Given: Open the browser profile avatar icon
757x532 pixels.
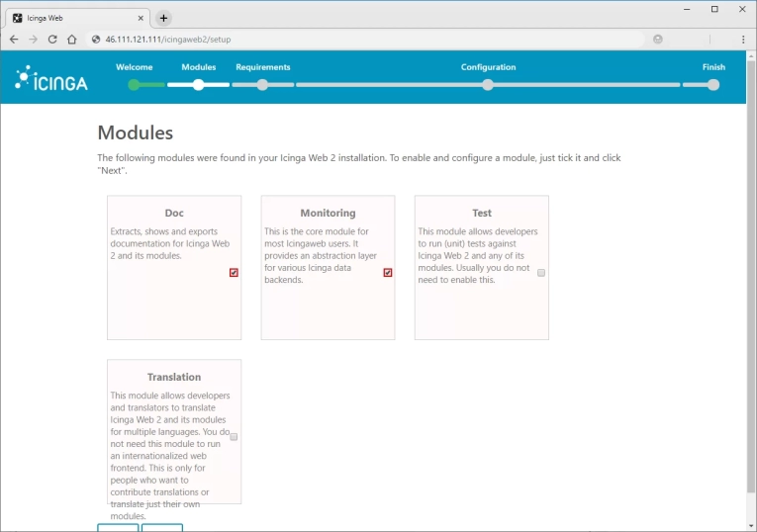Looking at the screenshot, I should 657,40.
